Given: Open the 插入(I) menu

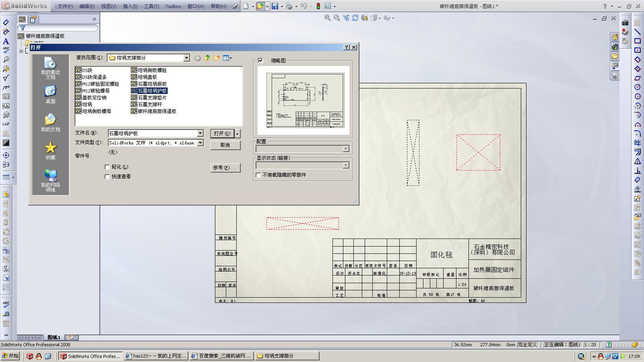Looking at the screenshot, I should tap(130, 6).
